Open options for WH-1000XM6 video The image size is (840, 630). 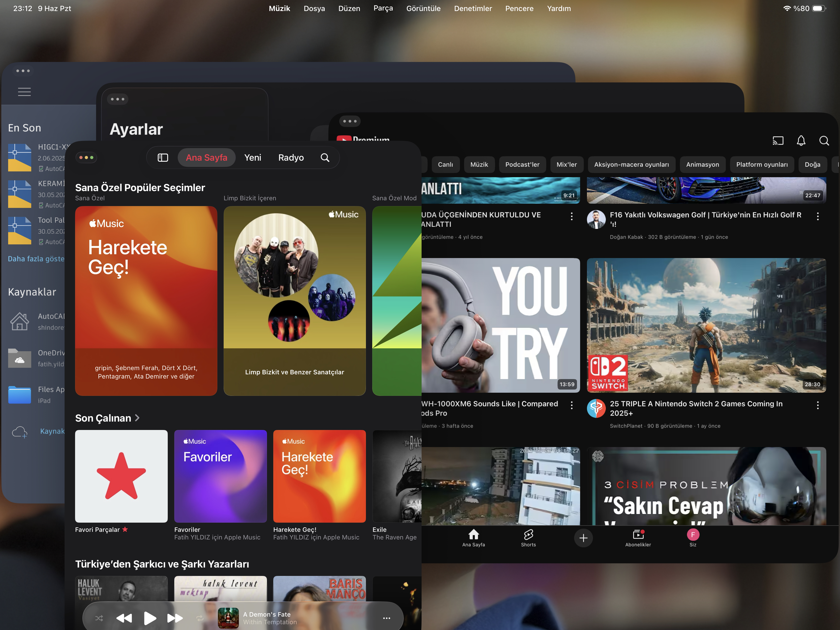571,405
